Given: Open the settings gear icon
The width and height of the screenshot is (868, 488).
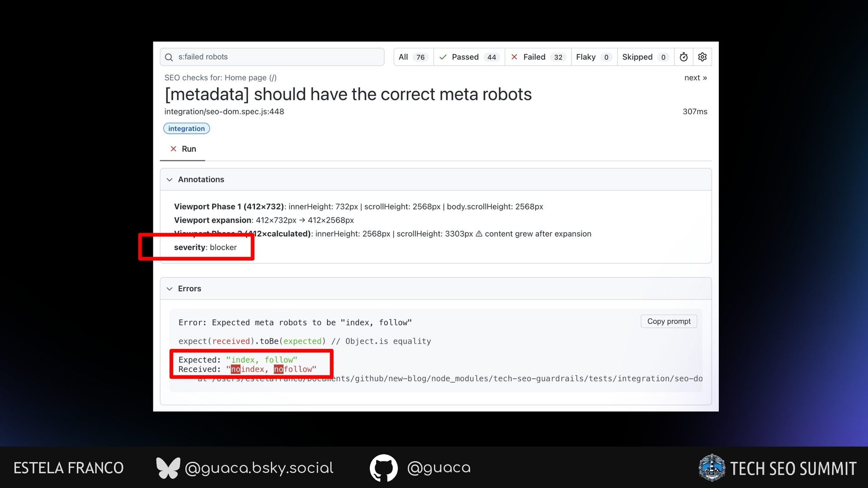Looking at the screenshot, I should point(702,57).
